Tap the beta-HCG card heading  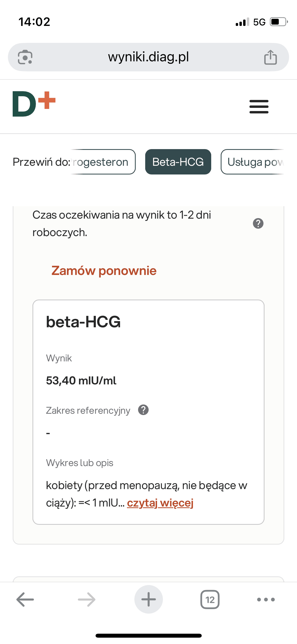coord(83,322)
